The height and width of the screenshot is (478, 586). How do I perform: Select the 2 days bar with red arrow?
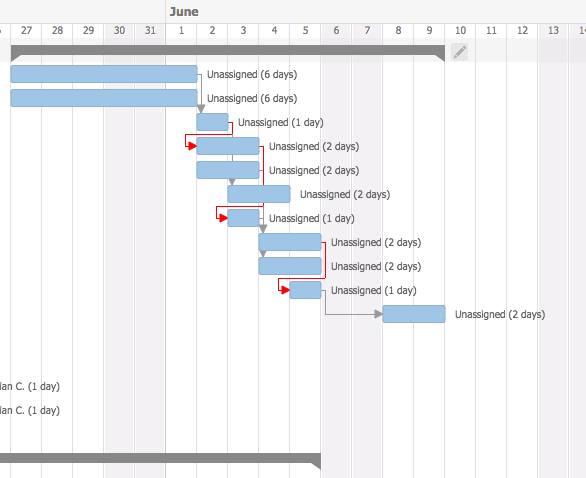228,146
